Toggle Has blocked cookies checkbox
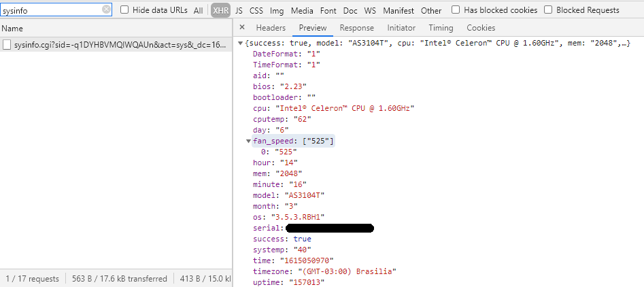The height and width of the screenshot is (287, 644). [456, 10]
